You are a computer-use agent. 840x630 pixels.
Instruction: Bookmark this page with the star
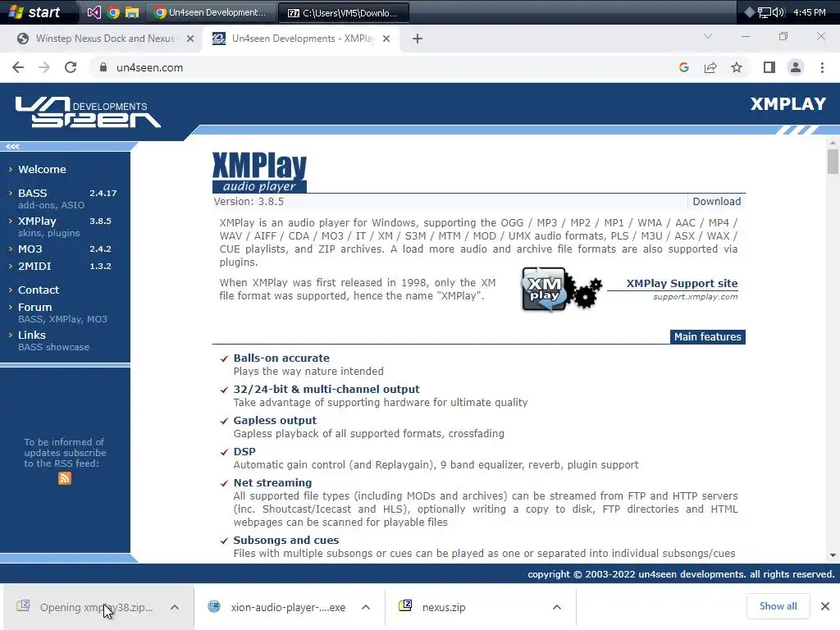pyautogui.click(x=737, y=67)
